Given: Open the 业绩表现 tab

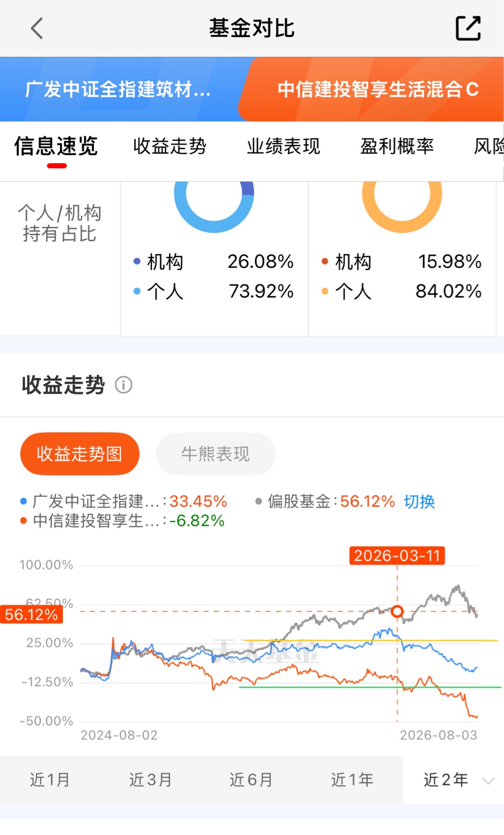Looking at the screenshot, I should click(283, 147).
